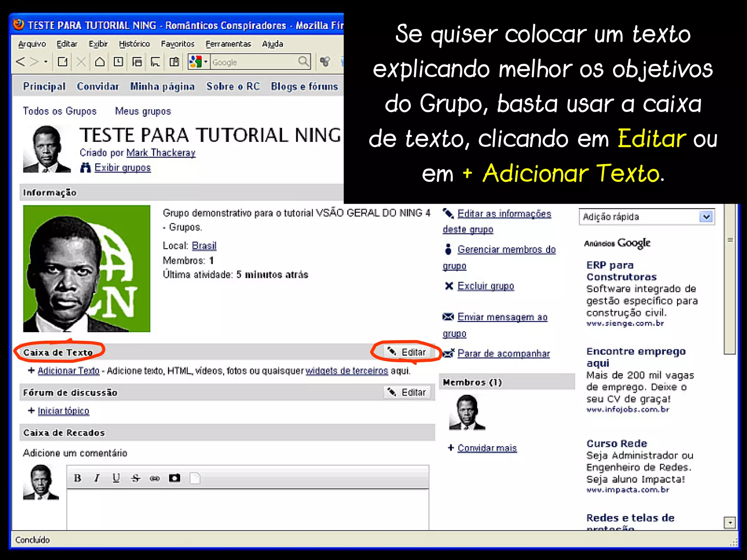Click the Exibir grupos link
Screen dimensions: 747x560
123,167
